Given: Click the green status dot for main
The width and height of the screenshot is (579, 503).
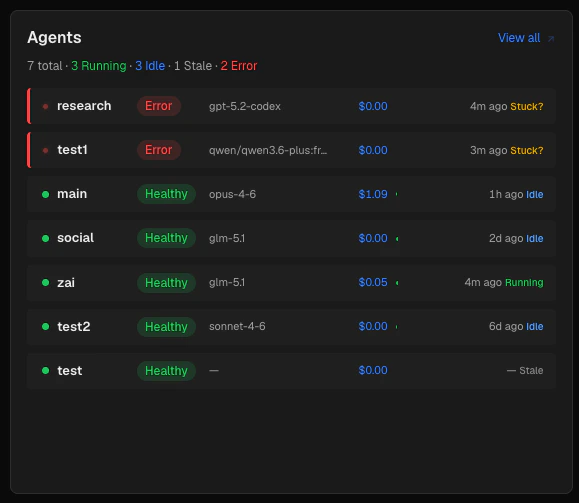Looking at the screenshot, I should tap(45, 194).
